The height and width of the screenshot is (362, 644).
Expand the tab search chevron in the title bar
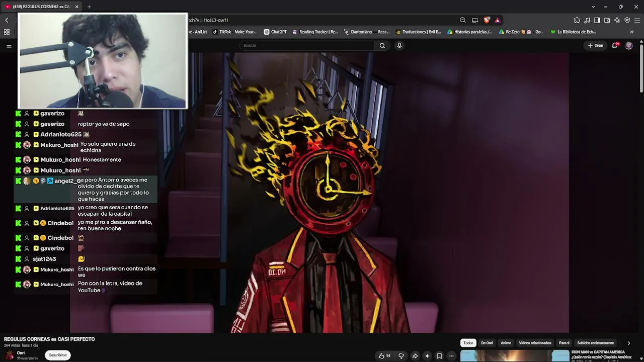pos(593,7)
